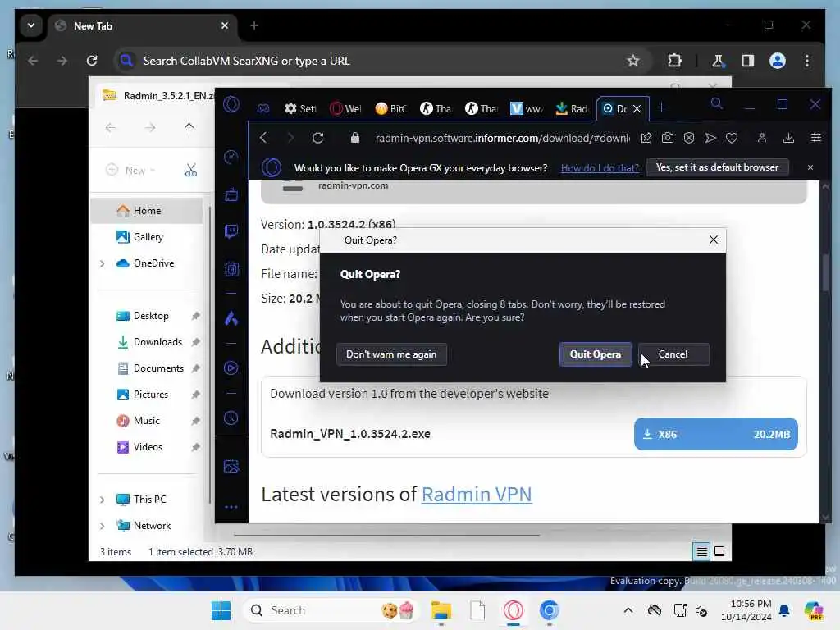Open ad blocker shield icon in Opera
Viewport: 840px width, 630px height.
click(689, 138)
